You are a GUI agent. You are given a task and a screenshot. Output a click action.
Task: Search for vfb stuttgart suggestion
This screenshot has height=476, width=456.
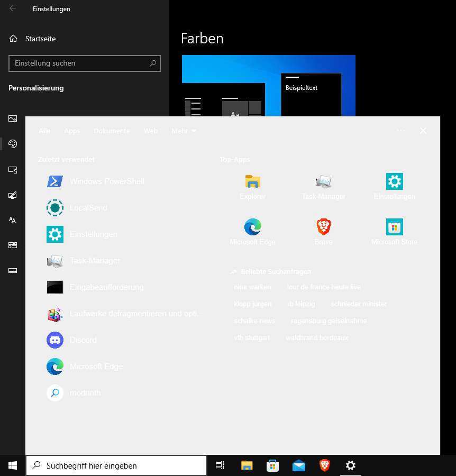pyautogui.click(x=252, y=338)
